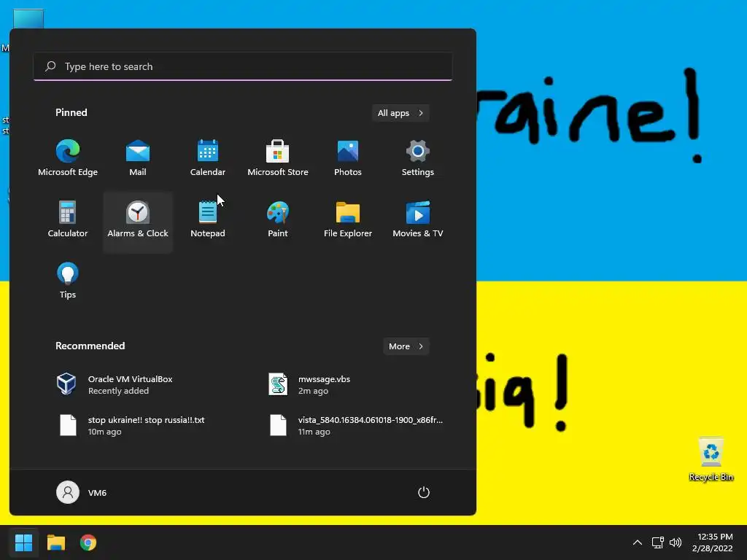
Task: Launch the Photos app
Action: [x=348, y=159]
